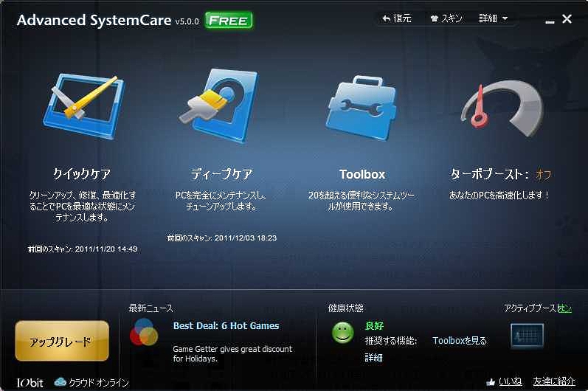Click the Game Getter colored circles news icon
The image size is (588, 391).
[144, 332]
